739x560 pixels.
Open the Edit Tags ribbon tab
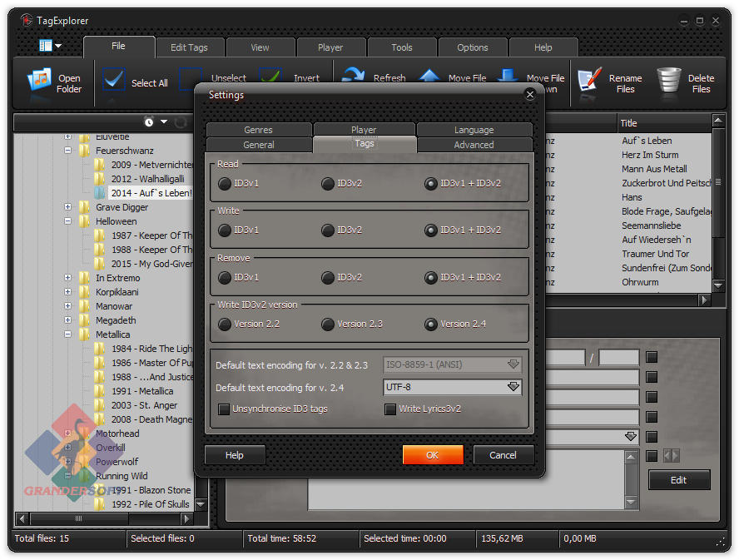189,47
